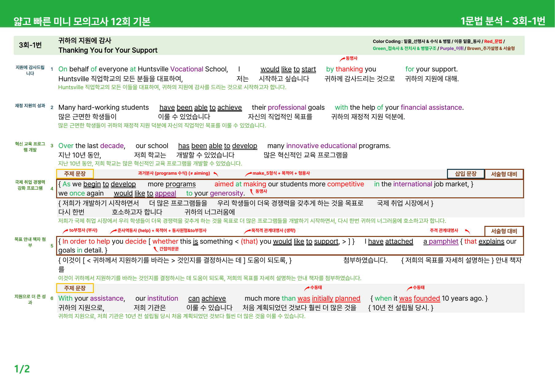Click the Korean heading '귀하의 지원에 감사'
This screenshot has width=555, height=392.
pyautogui.click(x=85, y=40)
